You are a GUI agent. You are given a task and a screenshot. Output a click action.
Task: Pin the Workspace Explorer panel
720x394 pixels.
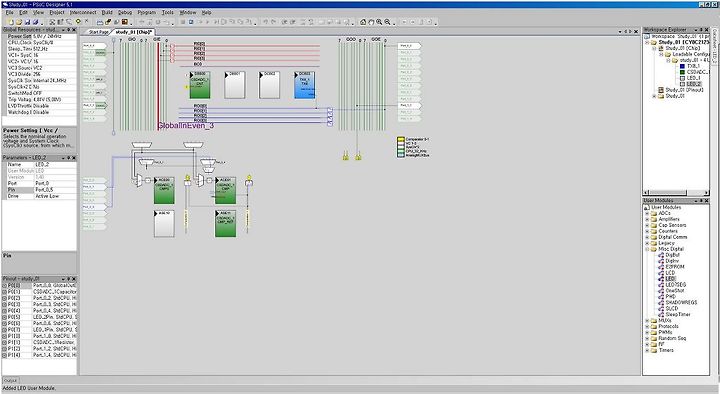click(x=701, y=29)
